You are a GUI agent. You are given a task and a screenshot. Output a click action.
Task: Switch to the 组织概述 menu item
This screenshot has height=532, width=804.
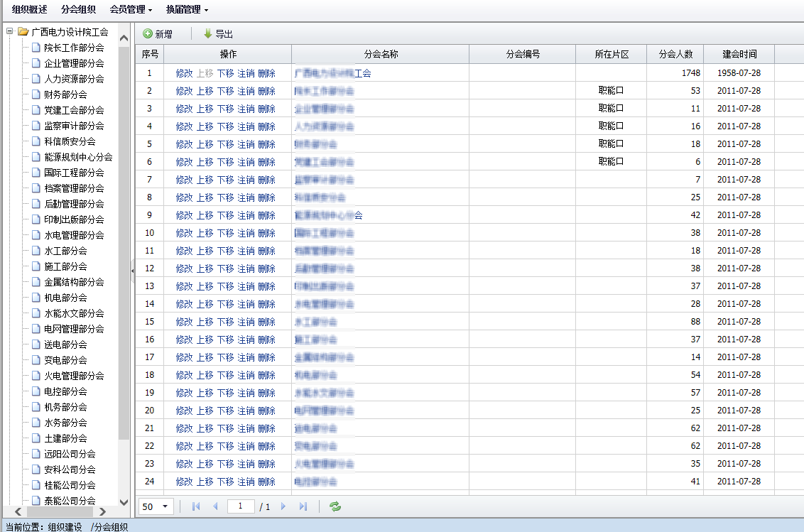point(29,10)
